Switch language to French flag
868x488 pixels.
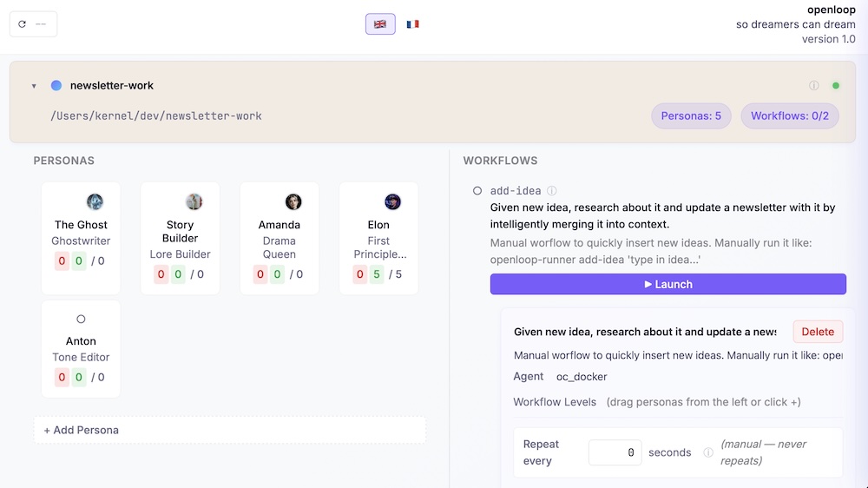click(x=412, y=23)
